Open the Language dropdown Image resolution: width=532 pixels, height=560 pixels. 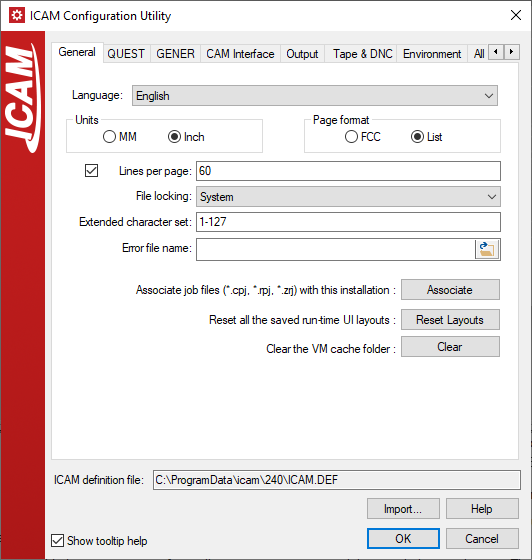pos(315,96)
